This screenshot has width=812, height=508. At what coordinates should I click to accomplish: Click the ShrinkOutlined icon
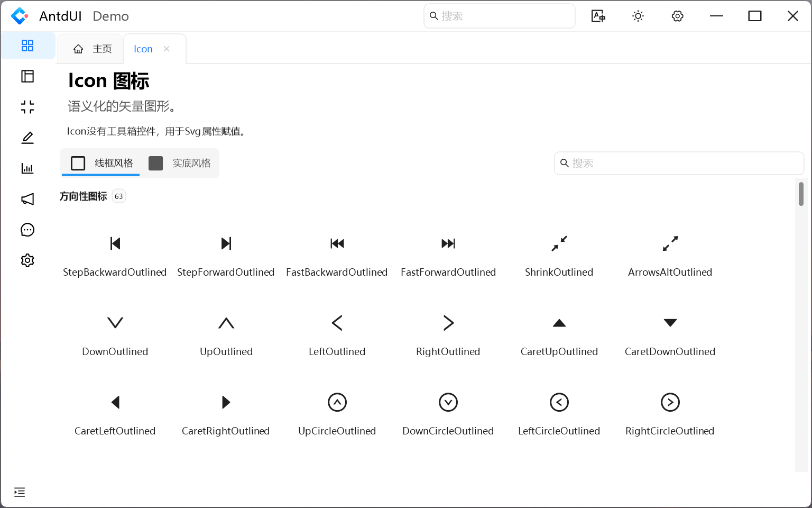[559, 243]
